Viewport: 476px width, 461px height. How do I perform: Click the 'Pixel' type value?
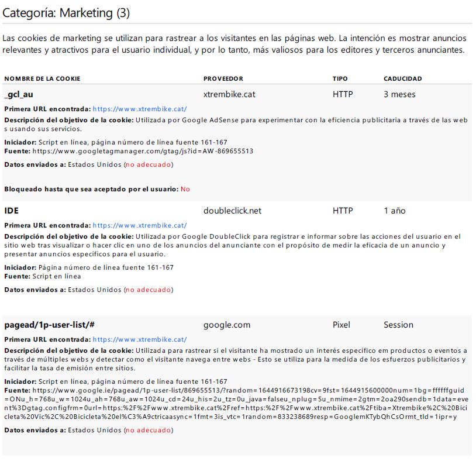341,325
